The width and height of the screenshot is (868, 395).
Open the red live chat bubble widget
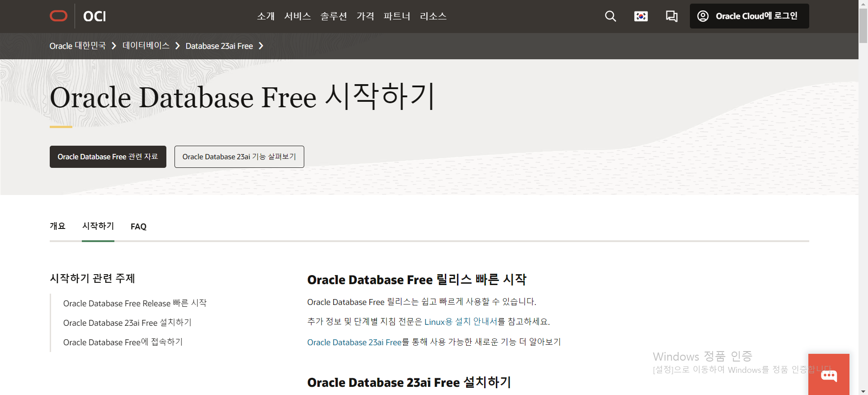[829, 375]
